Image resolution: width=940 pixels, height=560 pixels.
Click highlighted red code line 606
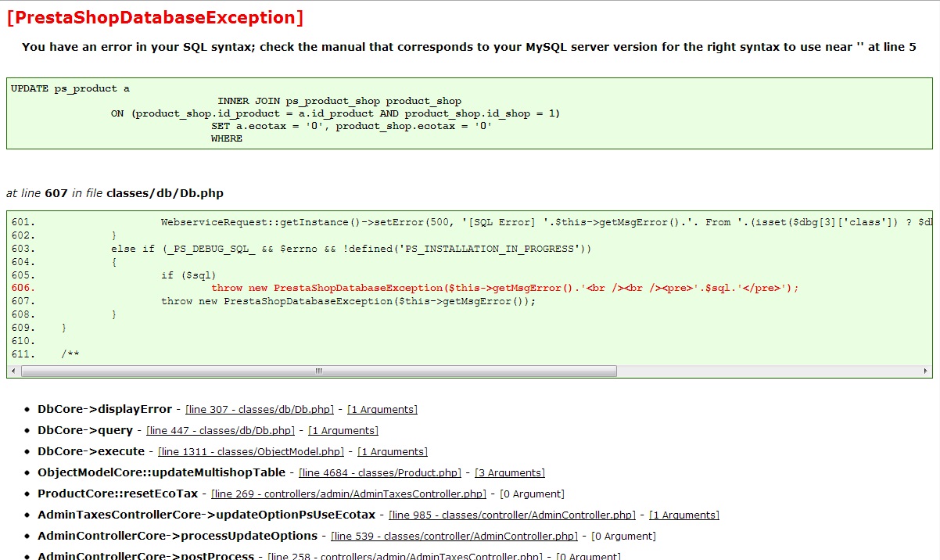[505, 288]
